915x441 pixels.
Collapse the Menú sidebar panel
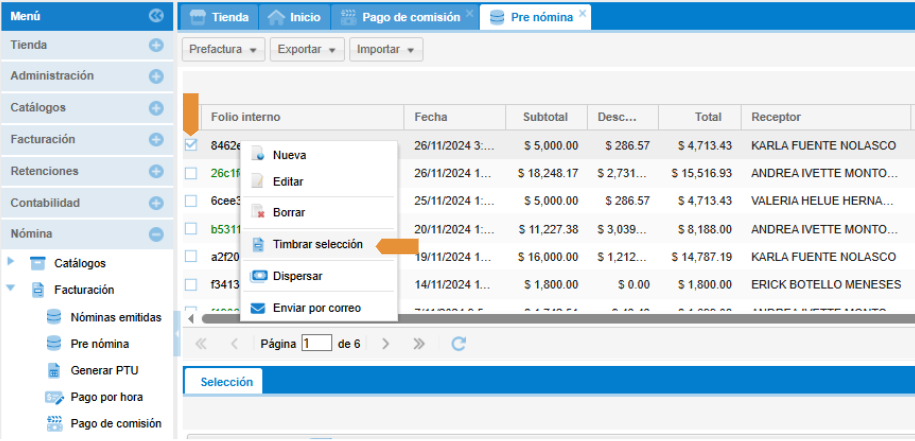click(x=155, y=15)
